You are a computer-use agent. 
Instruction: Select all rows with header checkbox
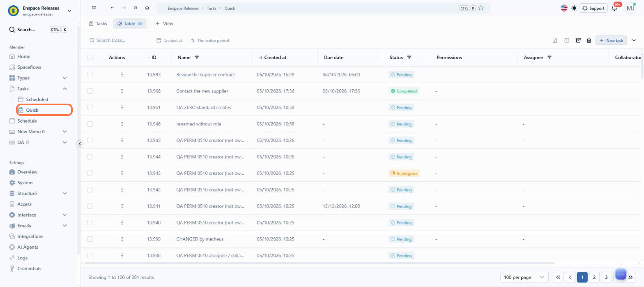90,58
